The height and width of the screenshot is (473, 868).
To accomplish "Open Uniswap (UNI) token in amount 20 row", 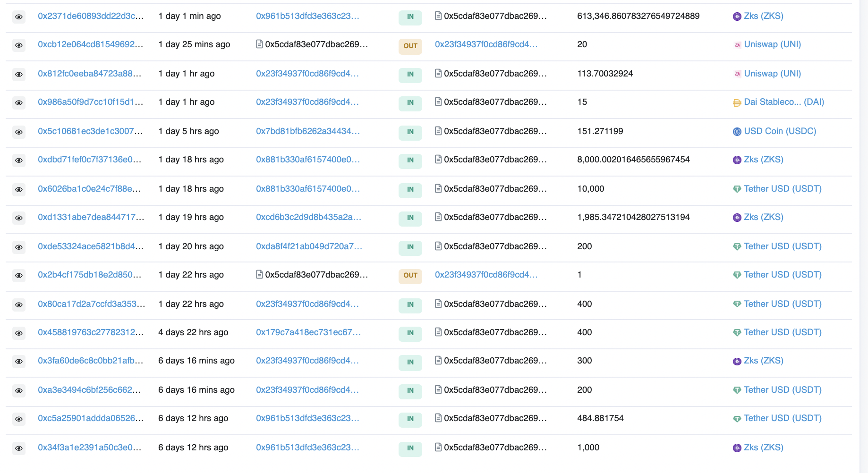I will (x=773, y=44).
